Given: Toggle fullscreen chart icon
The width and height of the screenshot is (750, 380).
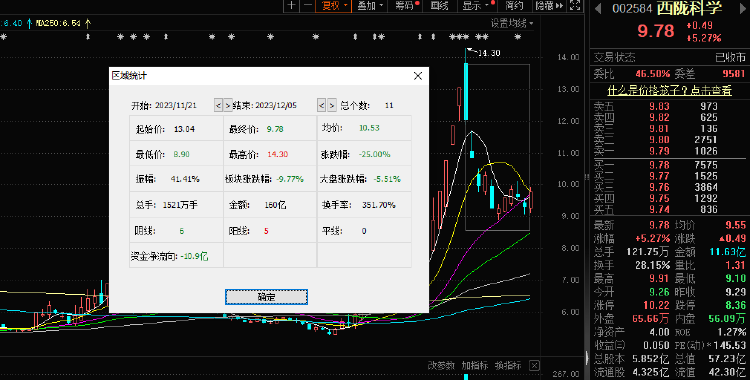Looking at the screenshot, I should pos(575,6).
